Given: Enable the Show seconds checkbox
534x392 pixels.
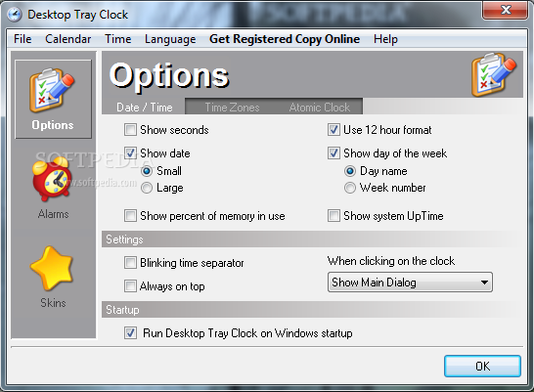Looking at the screenshot, I should pyautogui.click(x=130, y=130).
